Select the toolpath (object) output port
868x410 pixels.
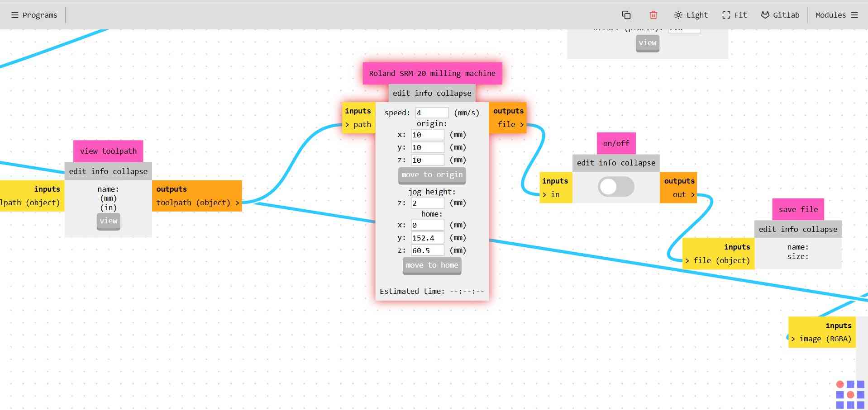point(197,203)
